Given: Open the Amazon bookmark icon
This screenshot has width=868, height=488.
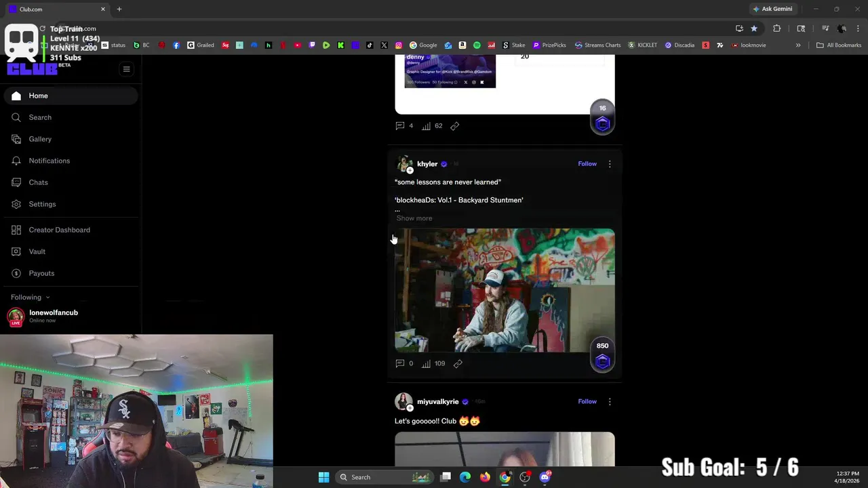Looking at the screenshot, I should coord(462,45).
